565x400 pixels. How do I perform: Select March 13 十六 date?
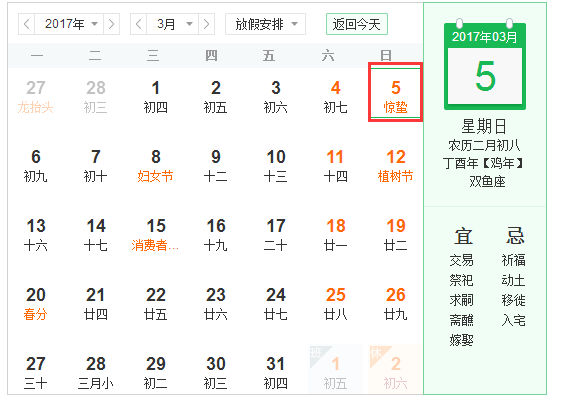36,235
